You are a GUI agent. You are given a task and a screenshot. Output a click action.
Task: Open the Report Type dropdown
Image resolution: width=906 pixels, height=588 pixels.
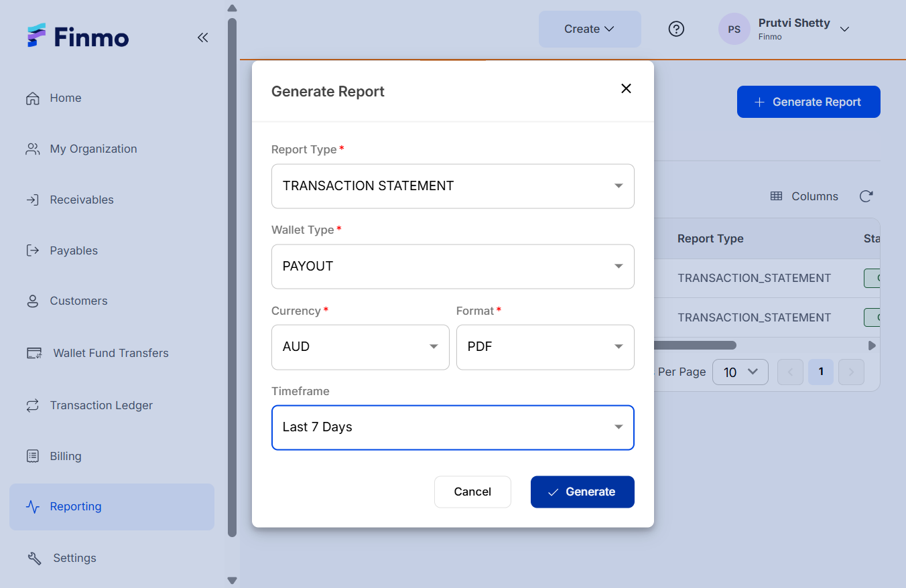point(453,186)
